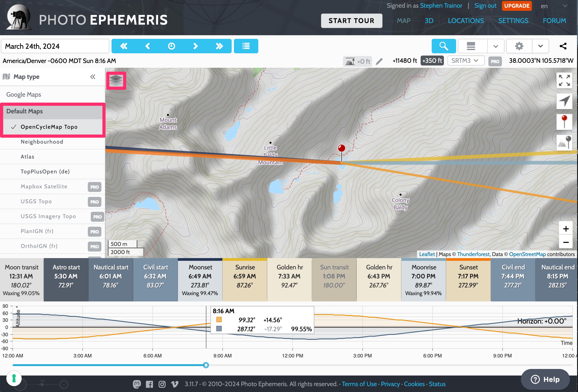Viewport: 578px width, 392px height.
Task: Center map on my location arrow
Action: [x=564, y=101]
